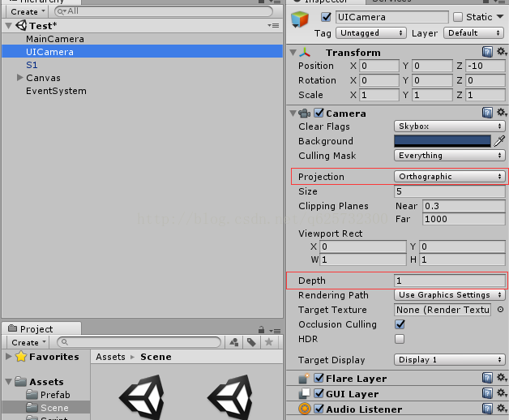The width and height of the screenshot is (509, 420).
Task: Enable the HDR checkbox
Action: tap(400, 339)
